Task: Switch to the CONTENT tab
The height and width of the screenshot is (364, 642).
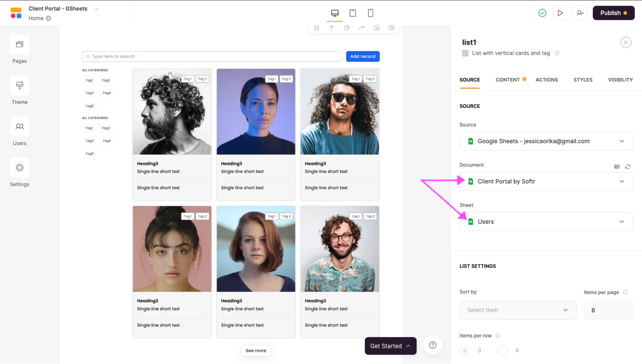Action: coord(507,80)
